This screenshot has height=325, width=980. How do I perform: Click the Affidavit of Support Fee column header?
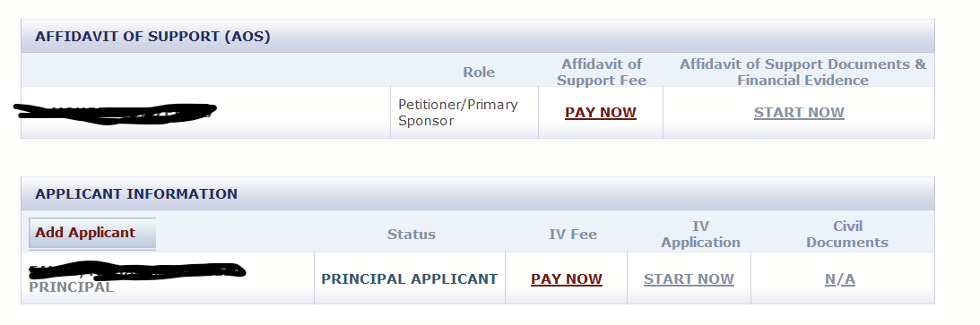602,73
